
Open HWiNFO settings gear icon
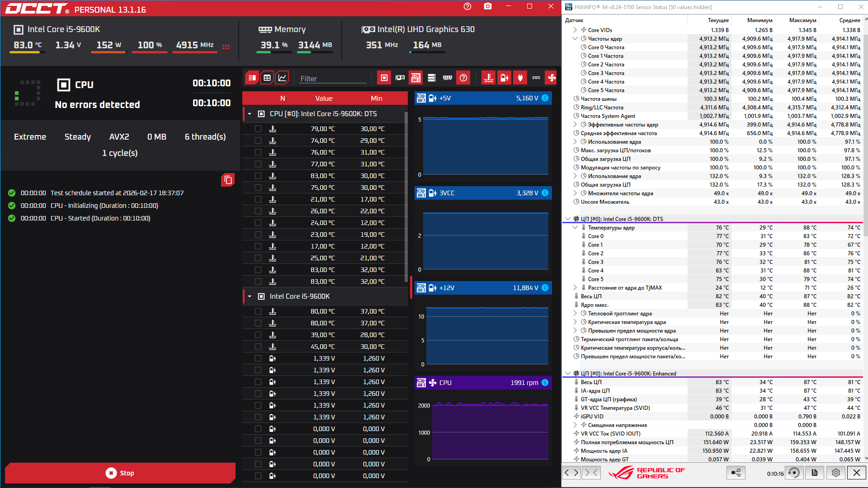pyautogui.click(x=835, y=473)
